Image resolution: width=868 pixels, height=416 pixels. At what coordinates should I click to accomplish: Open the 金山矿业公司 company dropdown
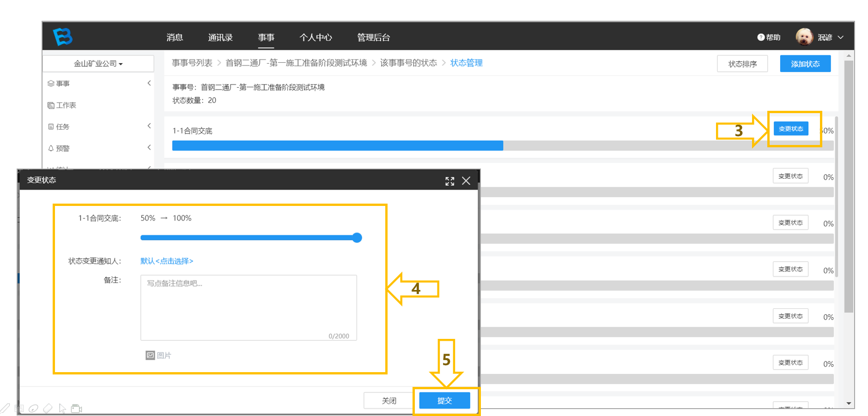tap(98, 64)
